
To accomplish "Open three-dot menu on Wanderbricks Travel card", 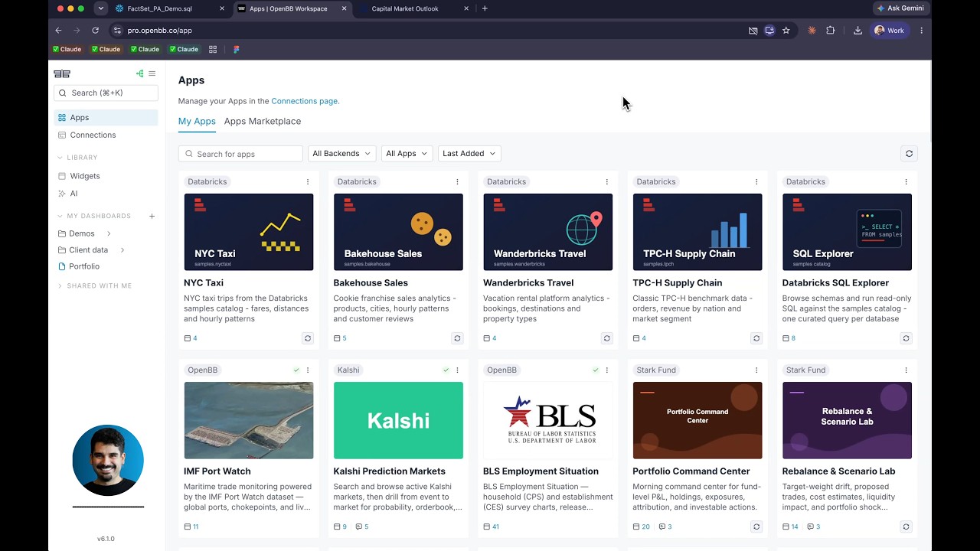I will coord(607,182).
